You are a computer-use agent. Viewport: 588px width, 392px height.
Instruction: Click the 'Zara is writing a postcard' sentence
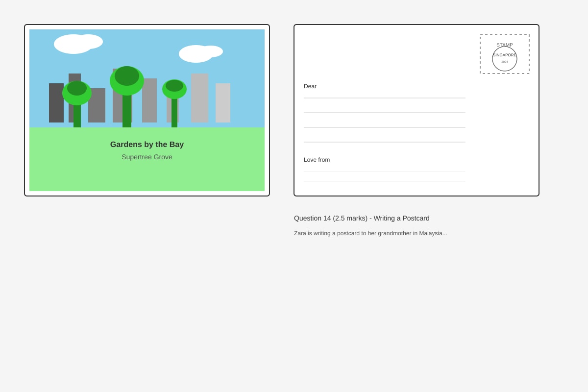click(370, 233)
